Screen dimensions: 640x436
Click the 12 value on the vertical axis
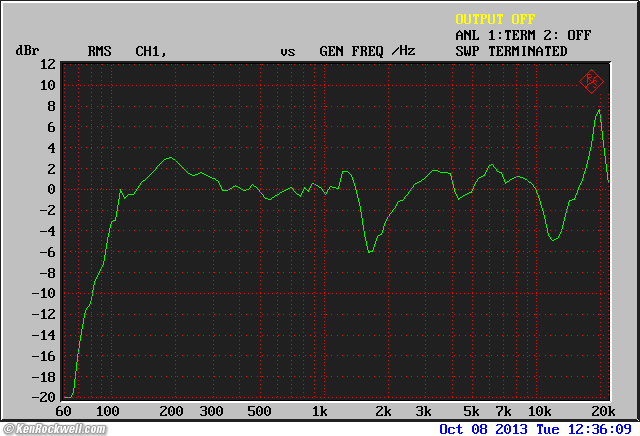pos(48,64)
